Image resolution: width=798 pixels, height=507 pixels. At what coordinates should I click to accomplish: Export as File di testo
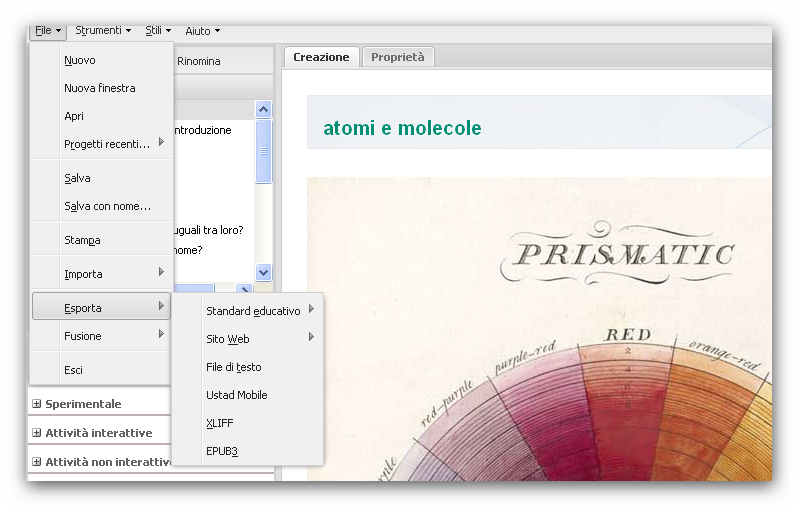pyautogui.click(x=248, y=367)
